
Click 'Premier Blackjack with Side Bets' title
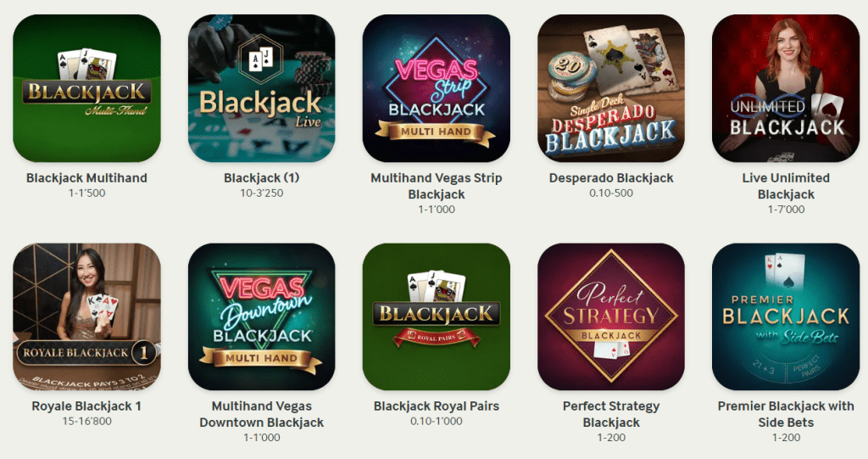pyautogui.click(x=786, y=414)
